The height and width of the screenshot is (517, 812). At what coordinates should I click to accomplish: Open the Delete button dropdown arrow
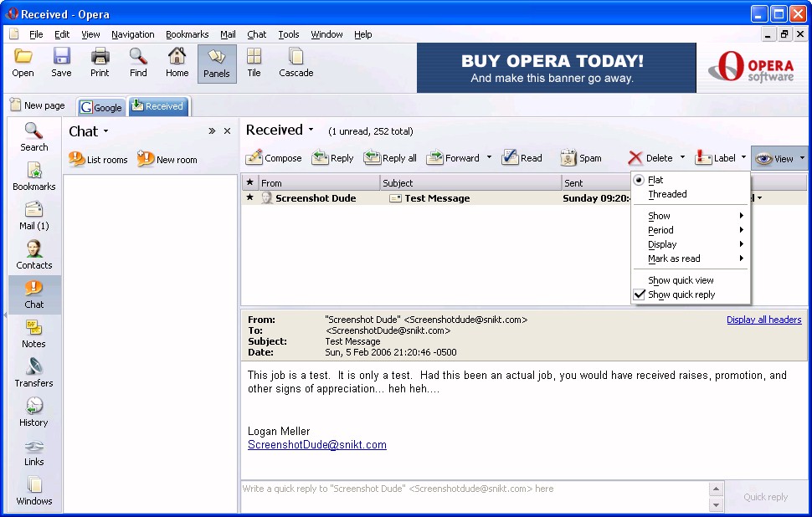coord(682,157)
